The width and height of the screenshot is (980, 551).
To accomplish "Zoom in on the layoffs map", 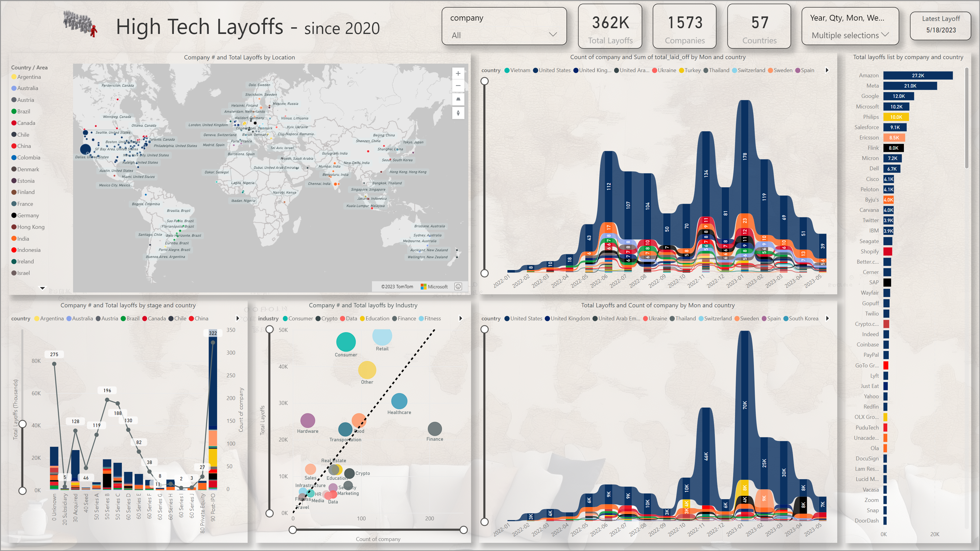I will coord(458,73).
